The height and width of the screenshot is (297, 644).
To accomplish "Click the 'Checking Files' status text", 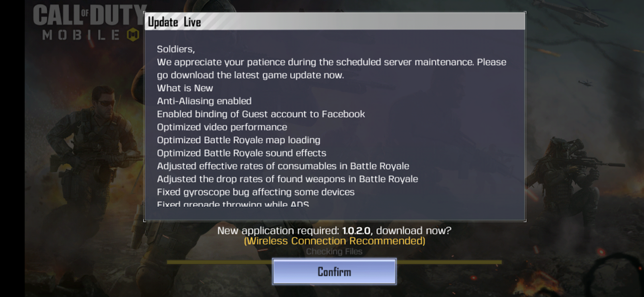I will click(334, 251).
